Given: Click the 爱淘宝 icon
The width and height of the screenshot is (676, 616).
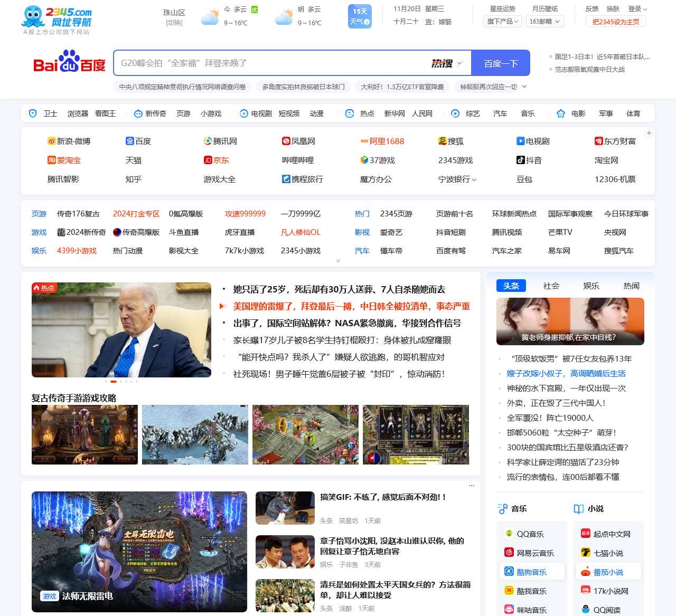Looking at the screenshot, I should pyautogui.click(x=52, y=160).
